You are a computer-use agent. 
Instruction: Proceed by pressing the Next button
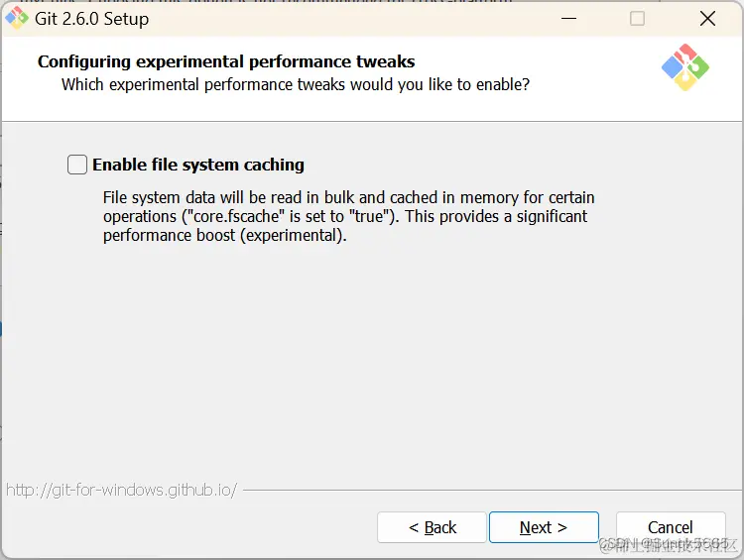[x=544, y=527]
